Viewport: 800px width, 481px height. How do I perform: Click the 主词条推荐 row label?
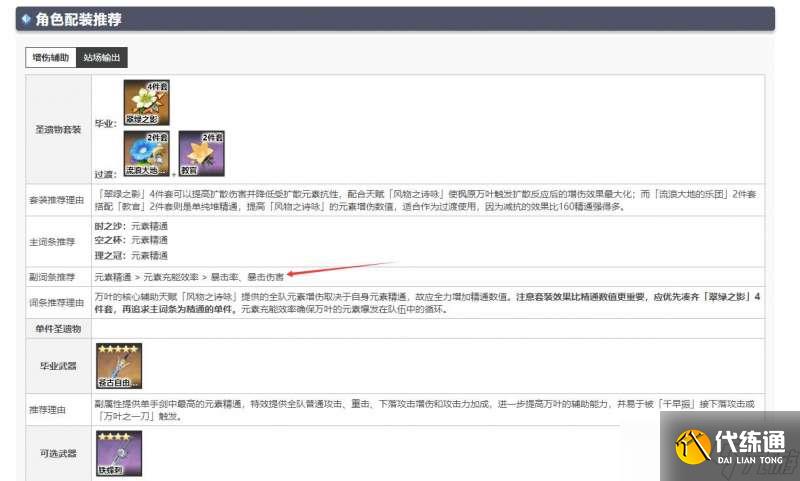pyautogui.click(x=52, y=241)
